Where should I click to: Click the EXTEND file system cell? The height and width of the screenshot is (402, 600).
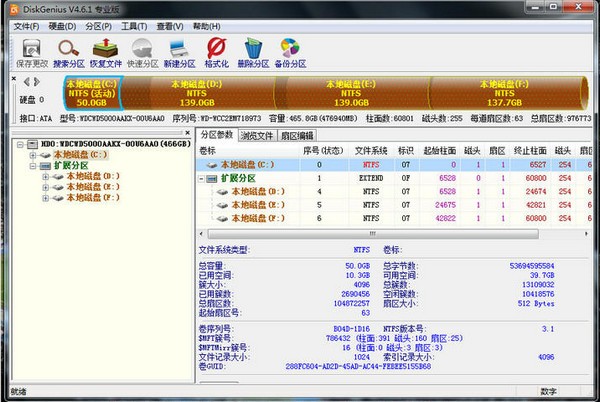[x=371, y=179]
